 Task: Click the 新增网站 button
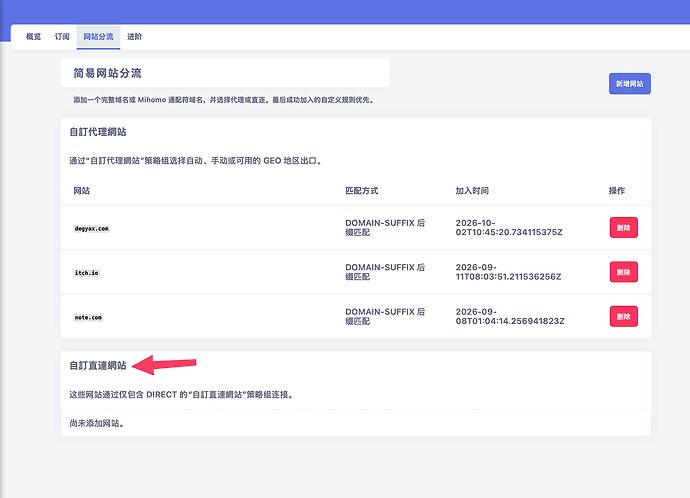[630, 84]
